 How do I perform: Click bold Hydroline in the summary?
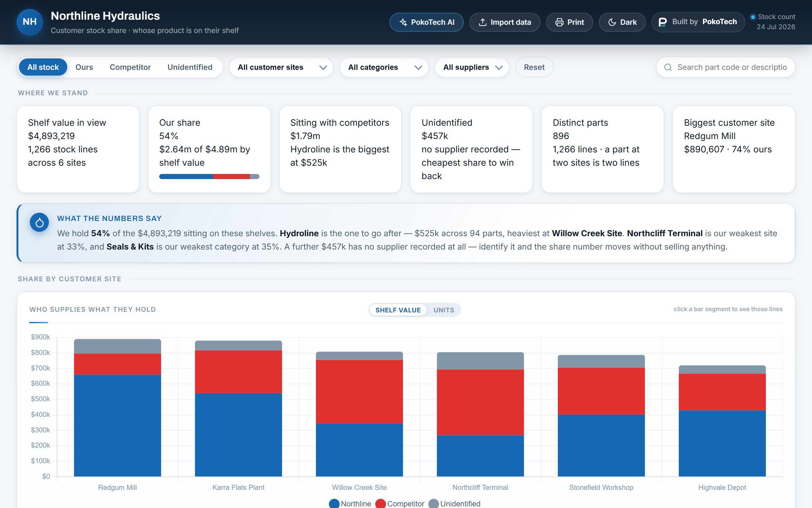click(x=299, y=233)
